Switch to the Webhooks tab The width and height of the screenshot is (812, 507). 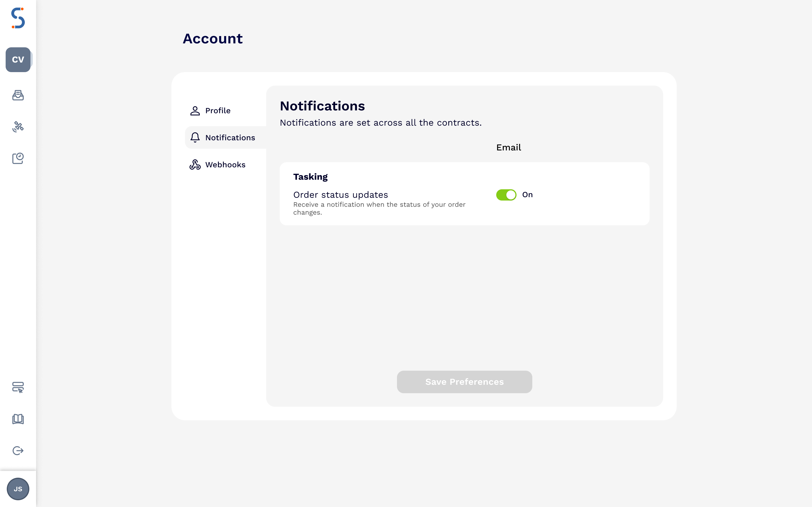(226, 164)
